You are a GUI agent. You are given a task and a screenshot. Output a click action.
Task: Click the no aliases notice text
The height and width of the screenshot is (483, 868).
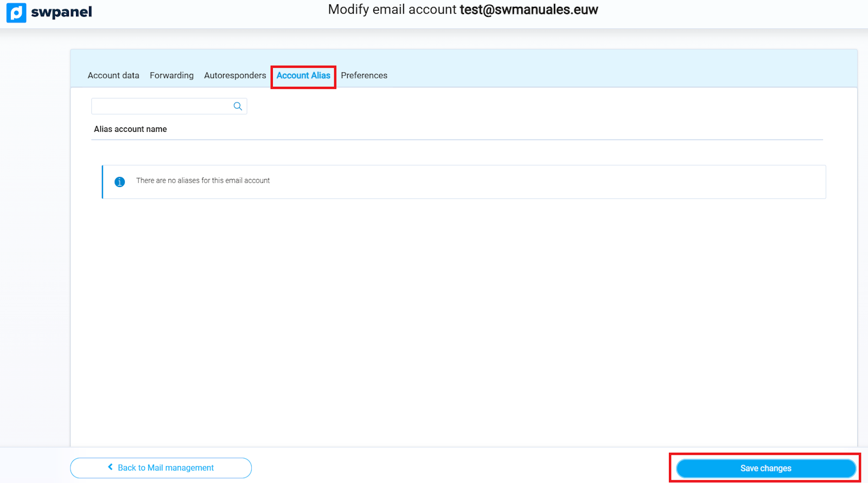point(203,181)
